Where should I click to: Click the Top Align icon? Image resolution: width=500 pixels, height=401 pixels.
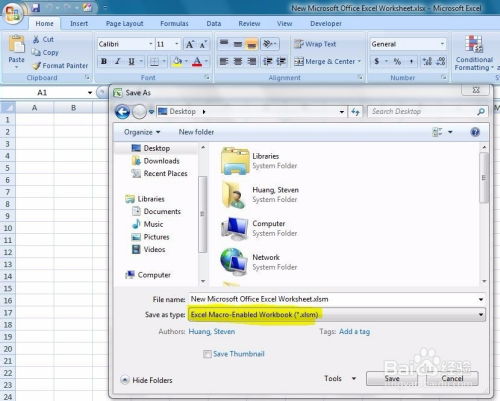224,44
